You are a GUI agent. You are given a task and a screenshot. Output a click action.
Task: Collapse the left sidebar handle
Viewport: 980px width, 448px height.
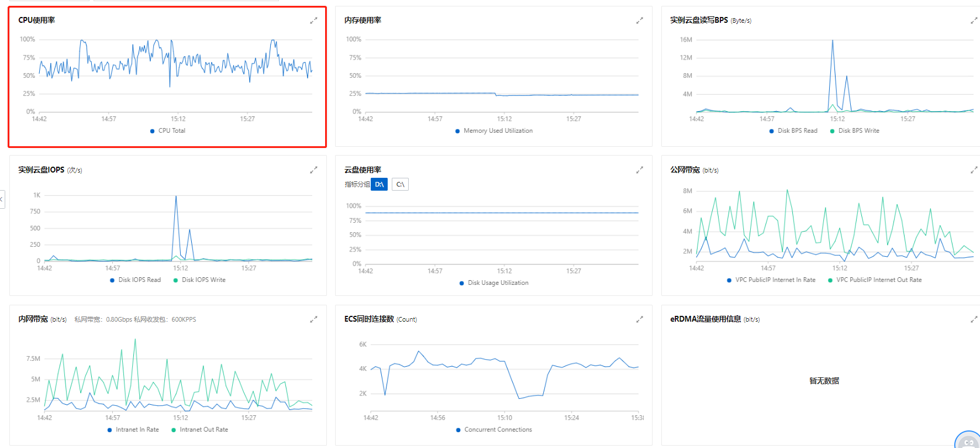click(2, 199)
